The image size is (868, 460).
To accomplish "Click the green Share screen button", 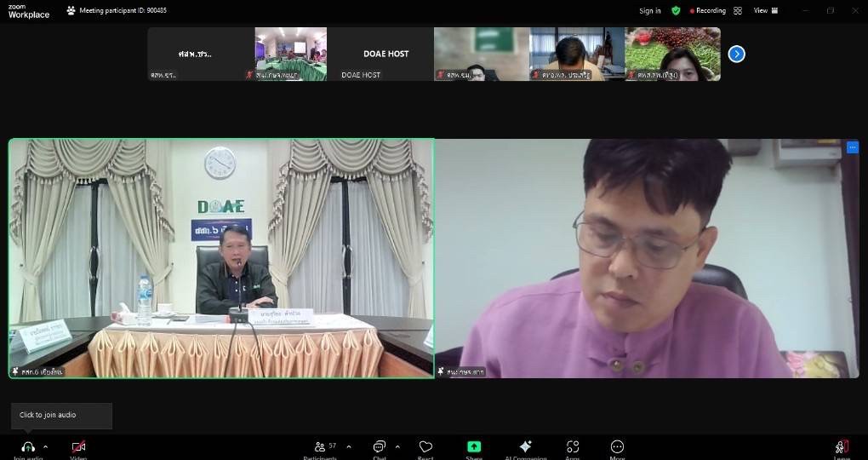I will click(x=474, y=447).
